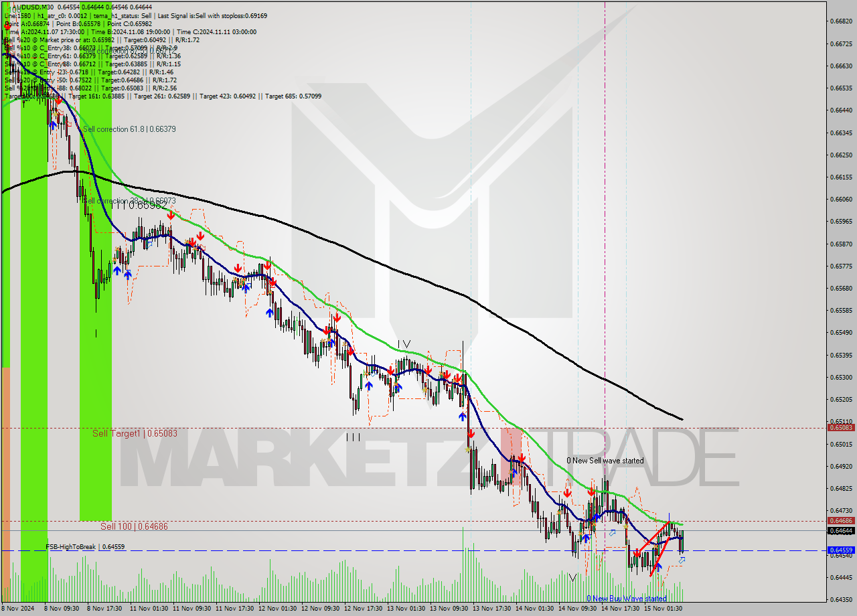Screen dimensions: 857x616
Task: Click the '0 New Sell wave started' annotation
Action: [x=605, y=461]
